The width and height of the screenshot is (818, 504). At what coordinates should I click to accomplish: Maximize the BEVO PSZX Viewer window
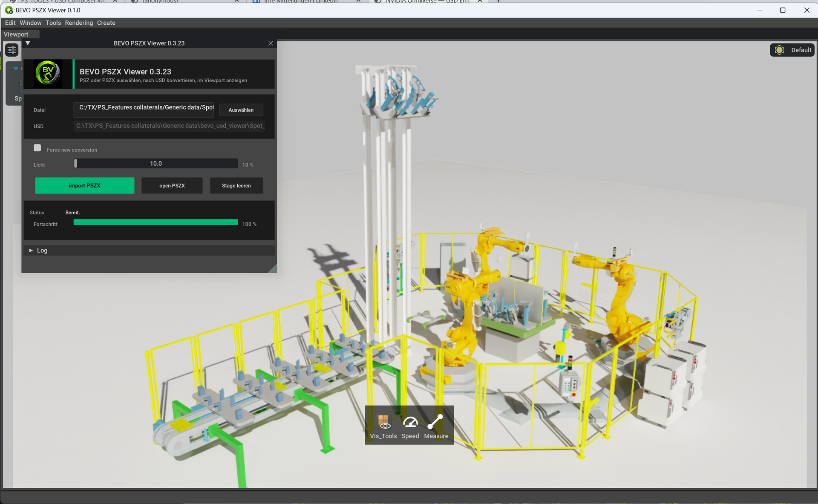tap(783, 10)
